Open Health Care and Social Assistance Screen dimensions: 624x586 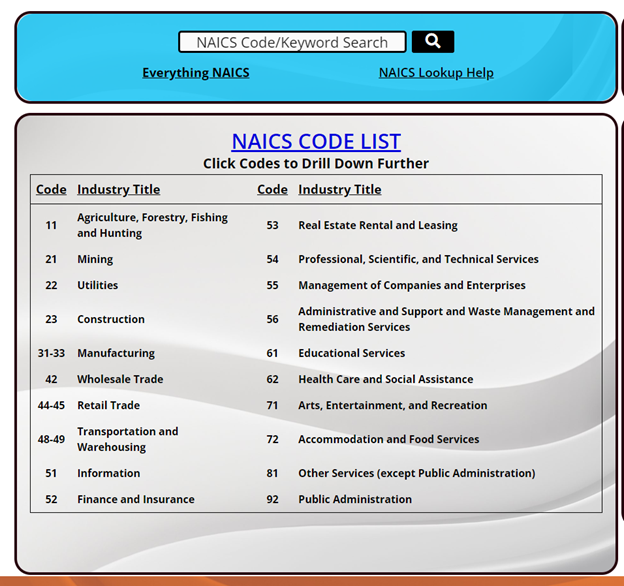pos(385,379)
